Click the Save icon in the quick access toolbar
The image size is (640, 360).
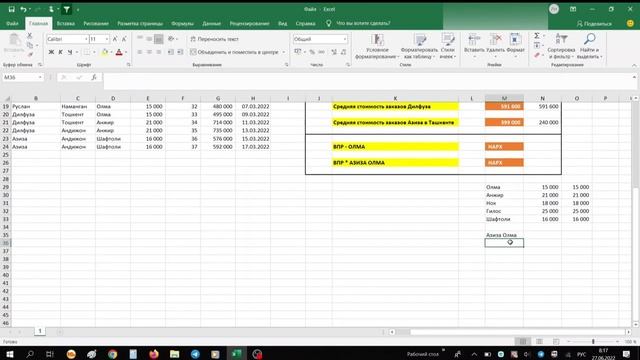click(11, 9)
